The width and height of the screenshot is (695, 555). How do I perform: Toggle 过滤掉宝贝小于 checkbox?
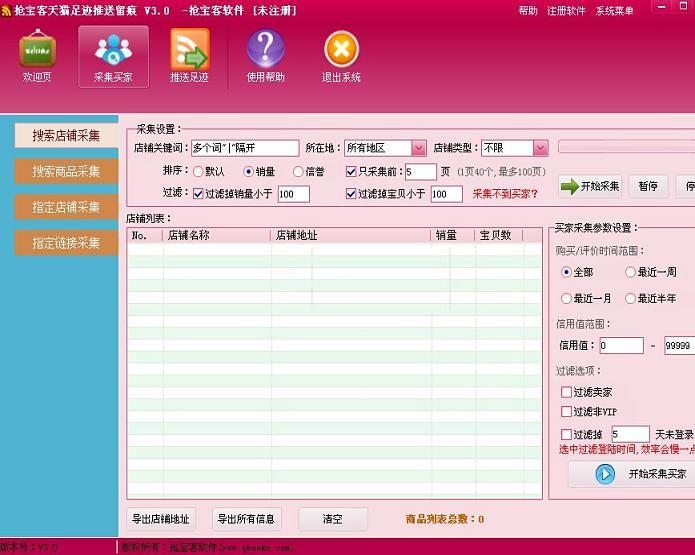pos(351,194)
